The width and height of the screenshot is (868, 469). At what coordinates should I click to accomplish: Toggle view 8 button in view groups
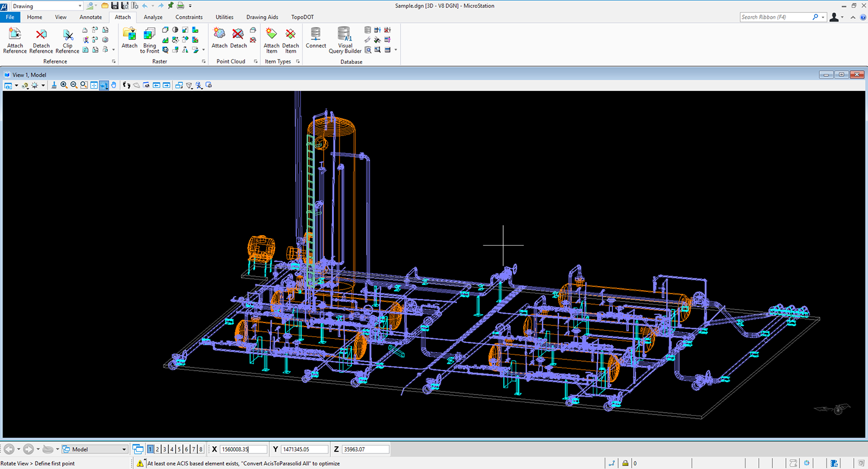click(x=201, y=449)
